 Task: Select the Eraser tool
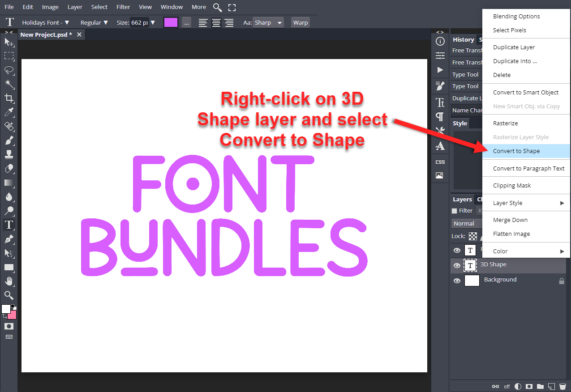[x=9, y=169]
